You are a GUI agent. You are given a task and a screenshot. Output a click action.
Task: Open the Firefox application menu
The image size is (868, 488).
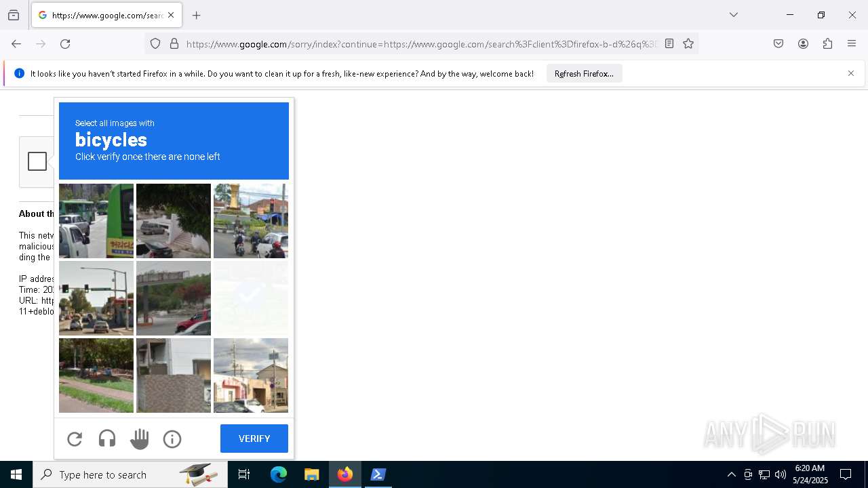852,44
